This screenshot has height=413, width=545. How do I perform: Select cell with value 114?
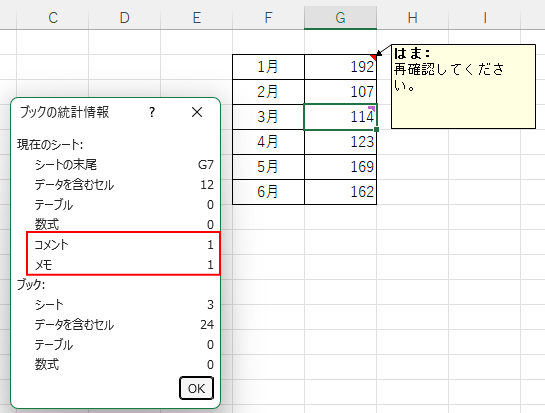tap(341, 117)
